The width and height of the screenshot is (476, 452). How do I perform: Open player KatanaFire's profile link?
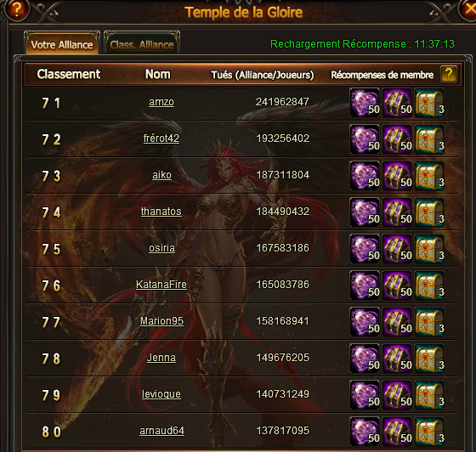pyautogui.click(x=161, y=285)
